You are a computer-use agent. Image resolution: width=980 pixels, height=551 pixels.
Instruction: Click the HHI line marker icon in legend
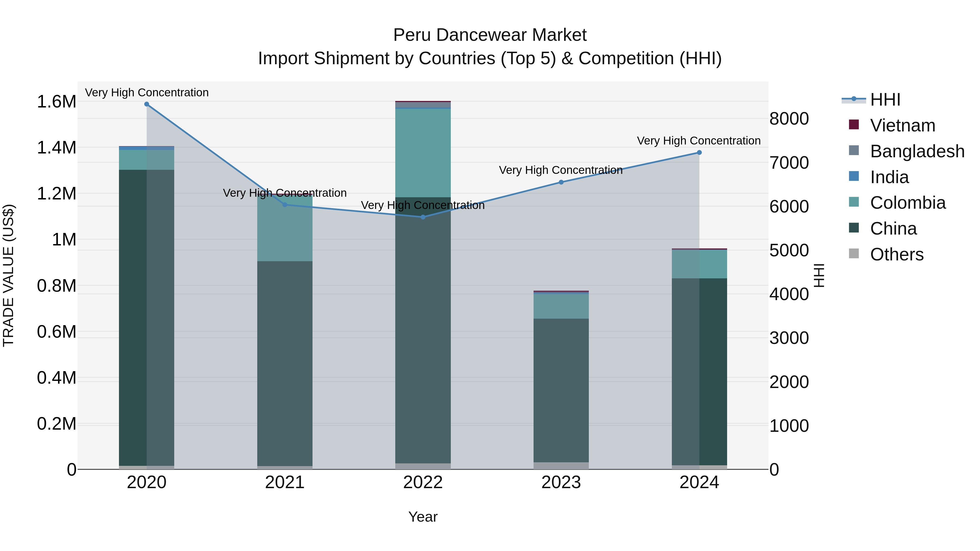point(854,99)
